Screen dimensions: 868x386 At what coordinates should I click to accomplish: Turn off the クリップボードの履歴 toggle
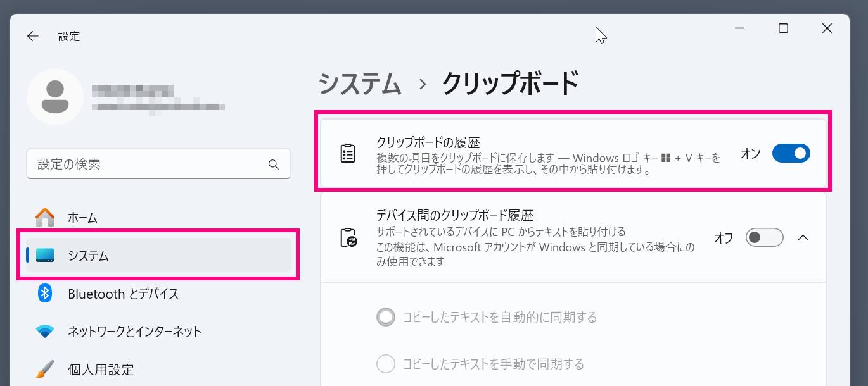pyautogui.click(x=791, y=153)
